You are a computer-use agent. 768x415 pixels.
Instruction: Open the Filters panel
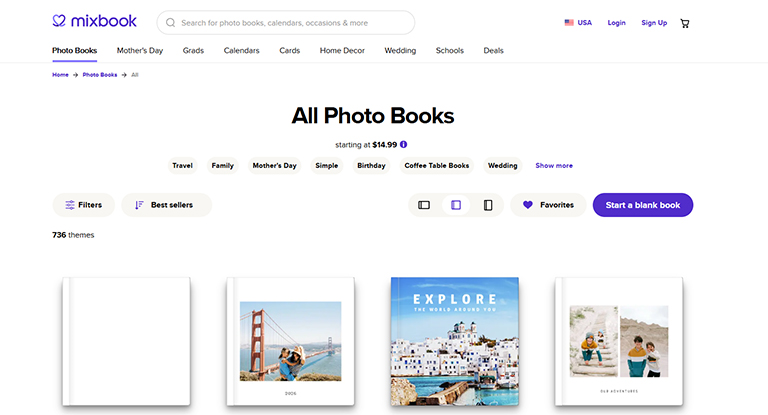[x=83, y=205]
